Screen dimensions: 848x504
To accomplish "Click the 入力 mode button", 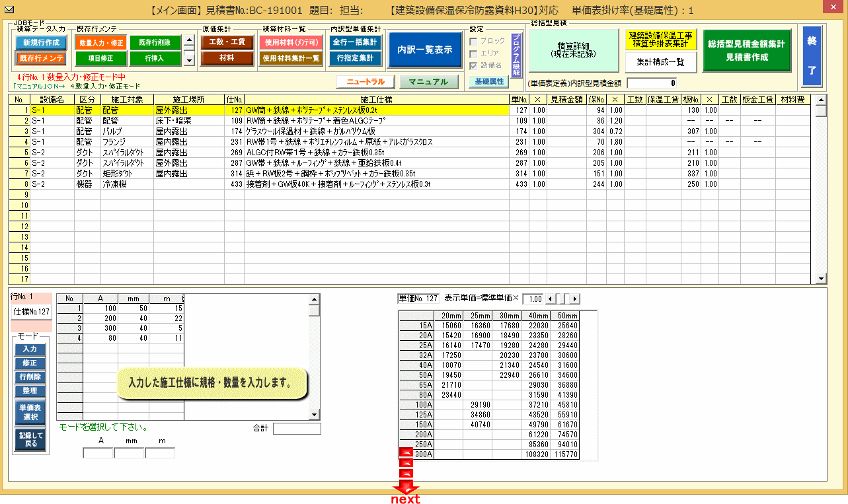I will [x=30, y=349].
